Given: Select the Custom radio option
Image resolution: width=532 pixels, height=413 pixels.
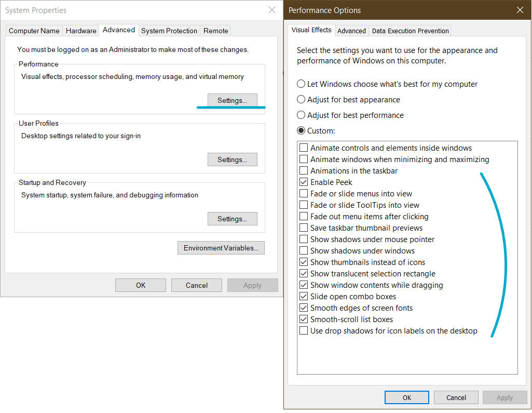Looking at the screenshot, I should [316, 131].
